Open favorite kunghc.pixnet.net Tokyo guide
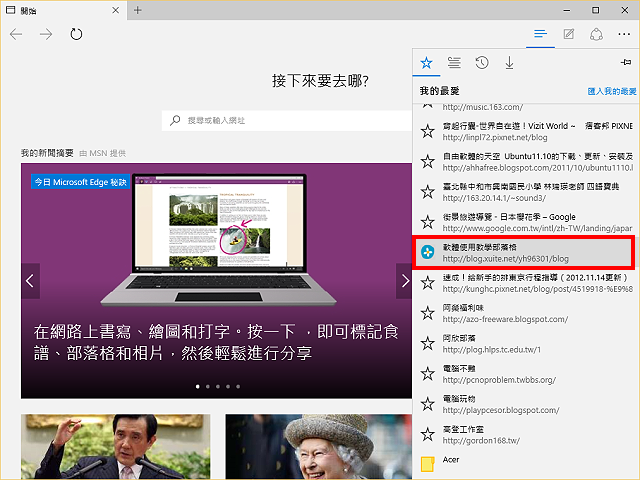The width and height of the screenshot is (642, 487). 526,283
